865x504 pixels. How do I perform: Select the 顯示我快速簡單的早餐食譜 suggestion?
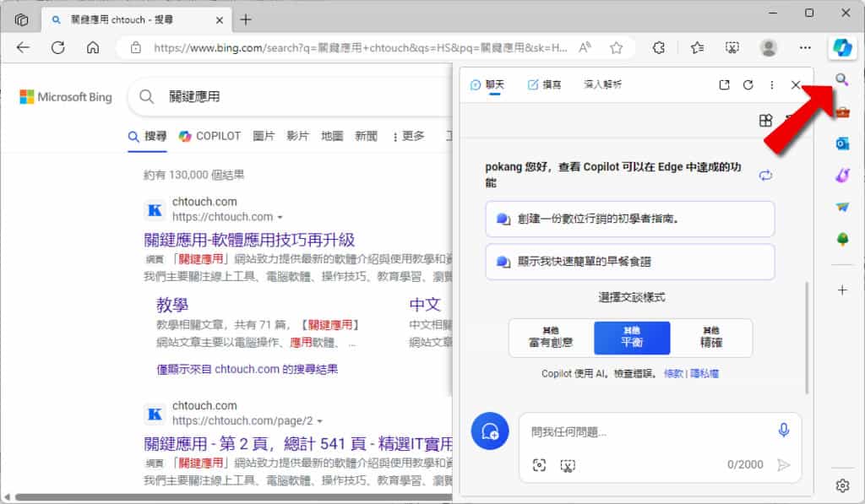click(630, 262)
